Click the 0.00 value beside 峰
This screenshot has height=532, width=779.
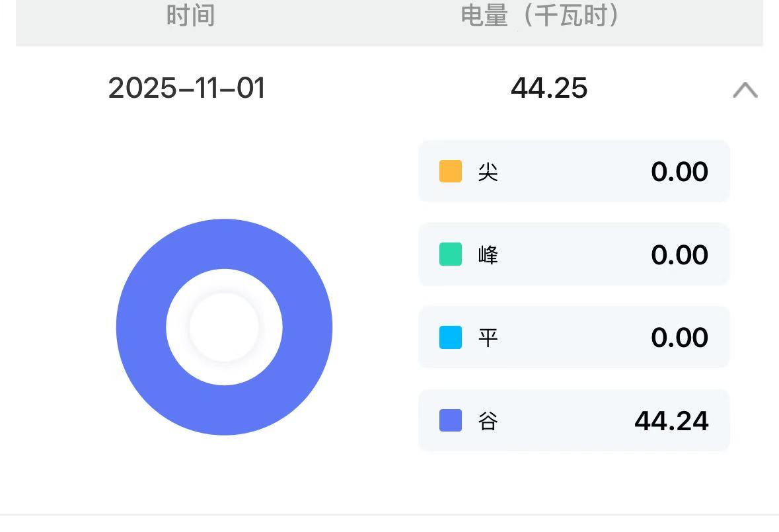(679, 255)
